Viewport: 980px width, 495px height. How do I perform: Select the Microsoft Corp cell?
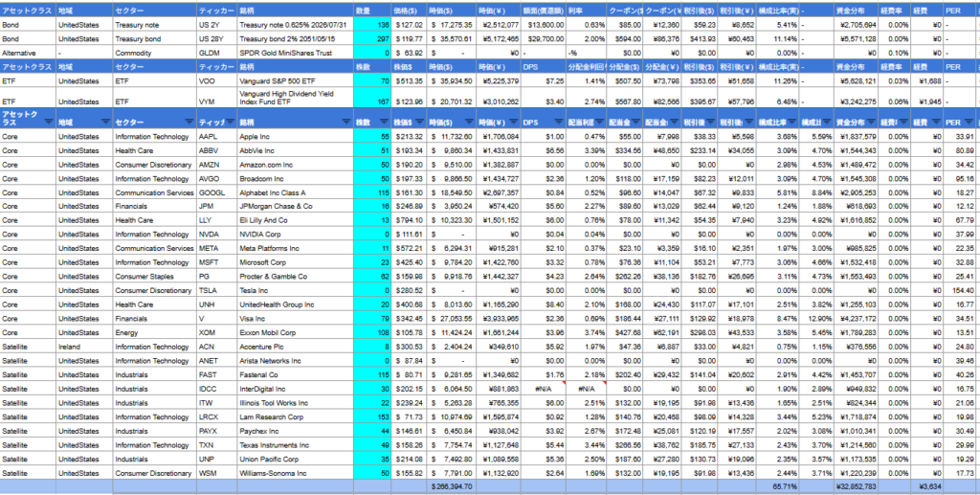(x=295, y=262)
